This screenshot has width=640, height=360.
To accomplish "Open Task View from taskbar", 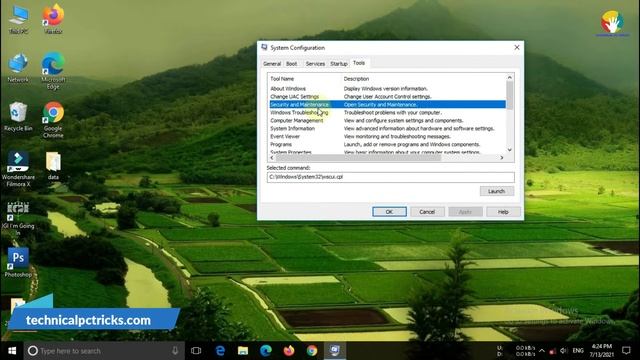I will [x=196, y=351].
